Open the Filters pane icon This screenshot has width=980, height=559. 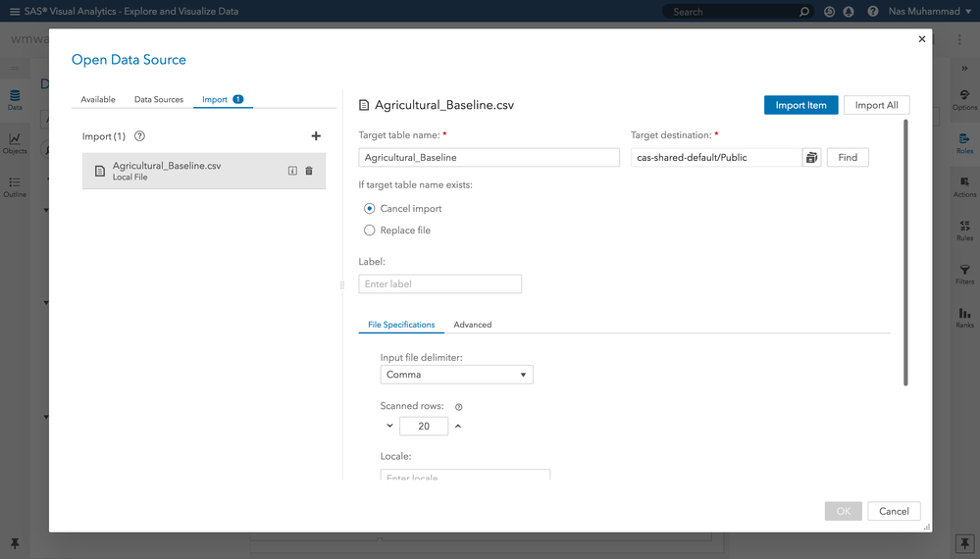pyautogui.click(x=965, y=273)
